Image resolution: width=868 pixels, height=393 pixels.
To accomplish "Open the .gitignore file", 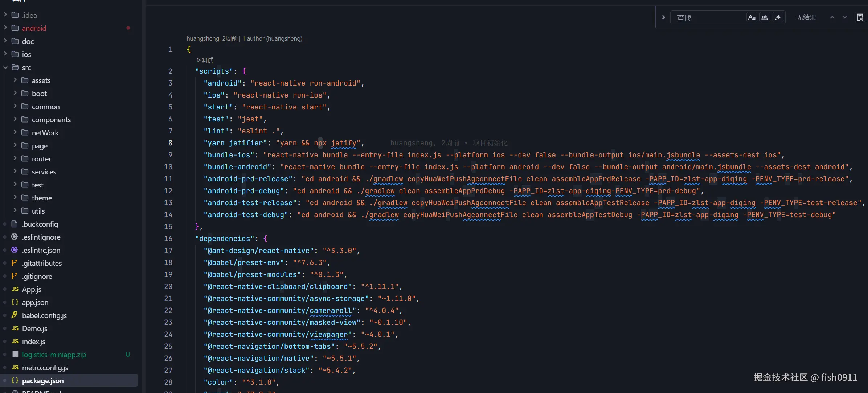I will [x=37, y=276].
